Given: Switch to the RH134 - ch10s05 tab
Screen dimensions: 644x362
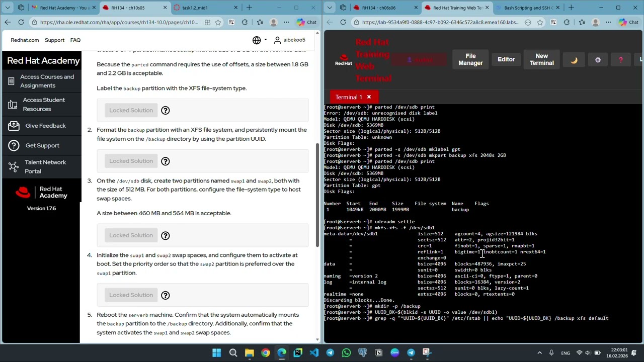Looking at the screenshot, I should [135, 8].
